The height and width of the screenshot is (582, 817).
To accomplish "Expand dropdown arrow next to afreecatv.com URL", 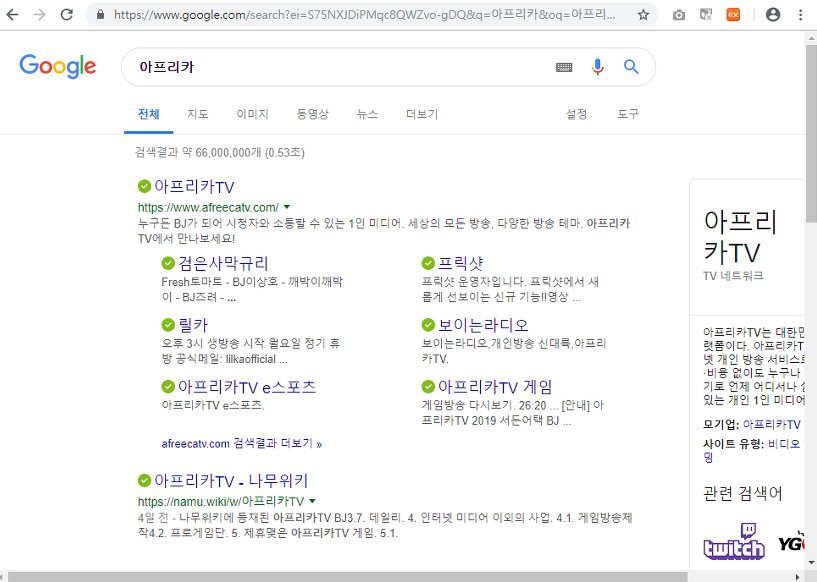I will coord(287,207).
